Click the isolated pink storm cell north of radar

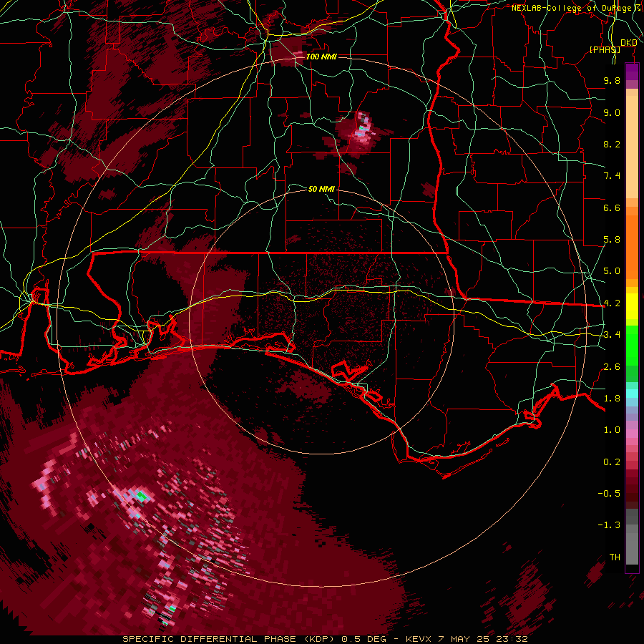pos(363,130)
